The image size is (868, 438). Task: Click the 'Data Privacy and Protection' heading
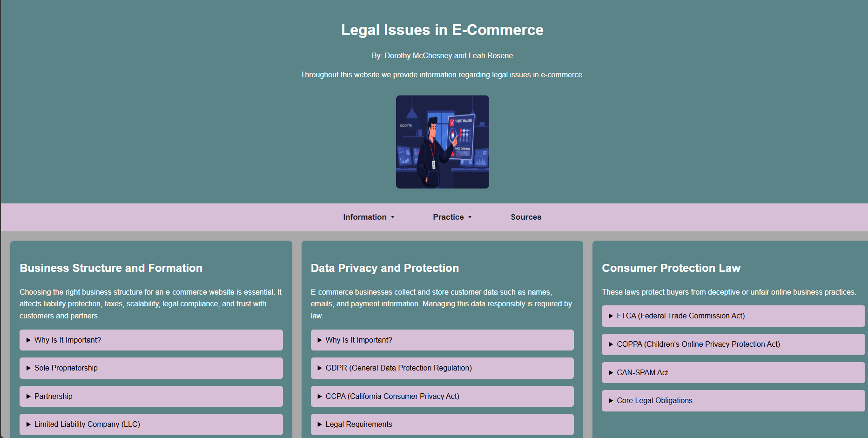click(x=385, y=268)
